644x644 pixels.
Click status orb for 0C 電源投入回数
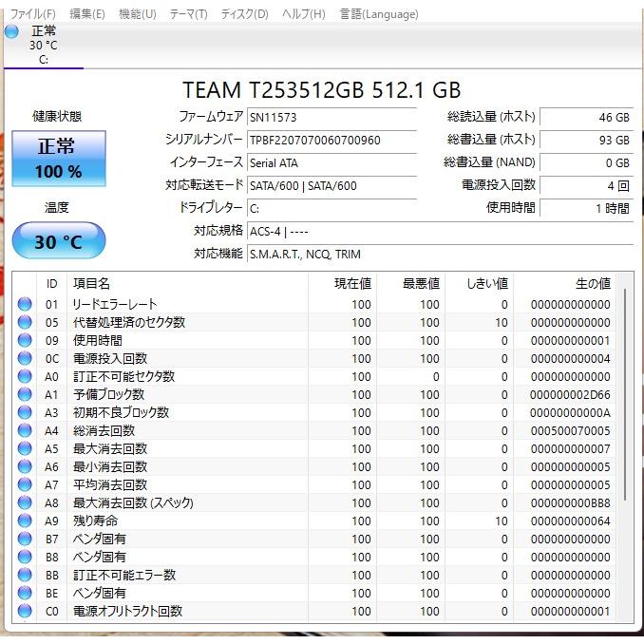pos(25,358)
